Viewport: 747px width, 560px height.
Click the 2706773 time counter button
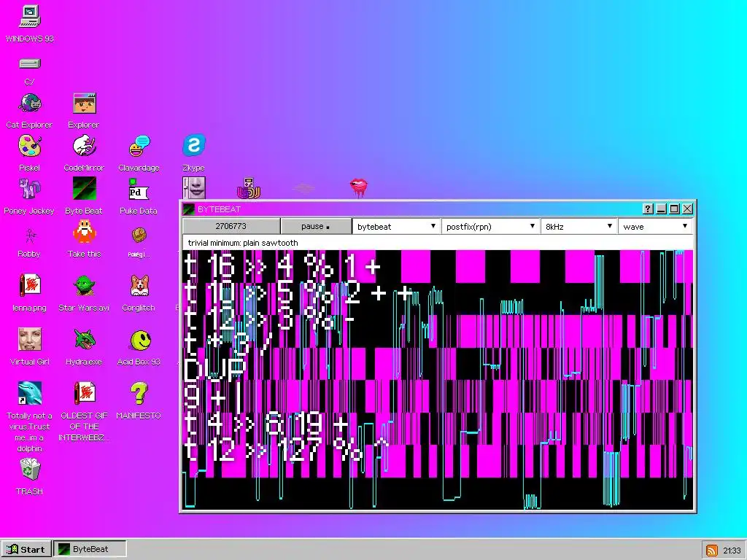pos(231,226)
